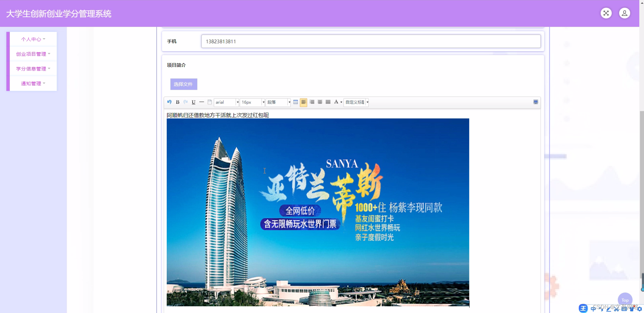
Task: Click the redo arrow in editor toolbar
Action: [185, 102]
